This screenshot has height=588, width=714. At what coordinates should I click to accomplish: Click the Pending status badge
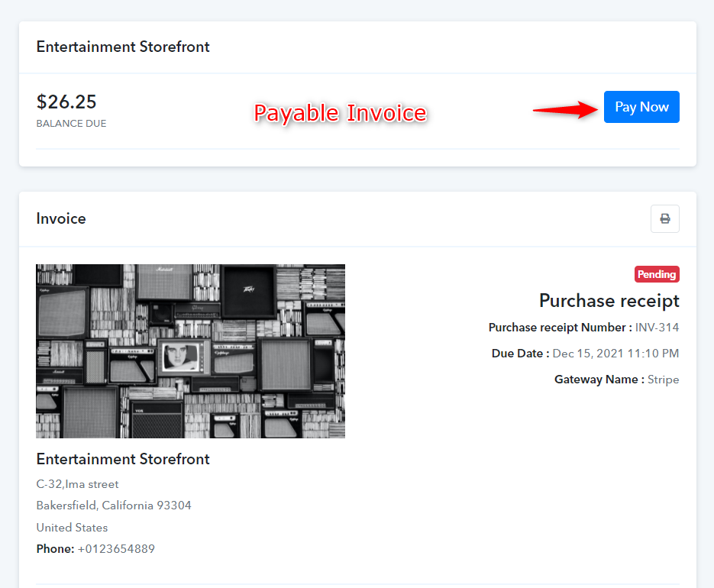click(x=657, y=274)
